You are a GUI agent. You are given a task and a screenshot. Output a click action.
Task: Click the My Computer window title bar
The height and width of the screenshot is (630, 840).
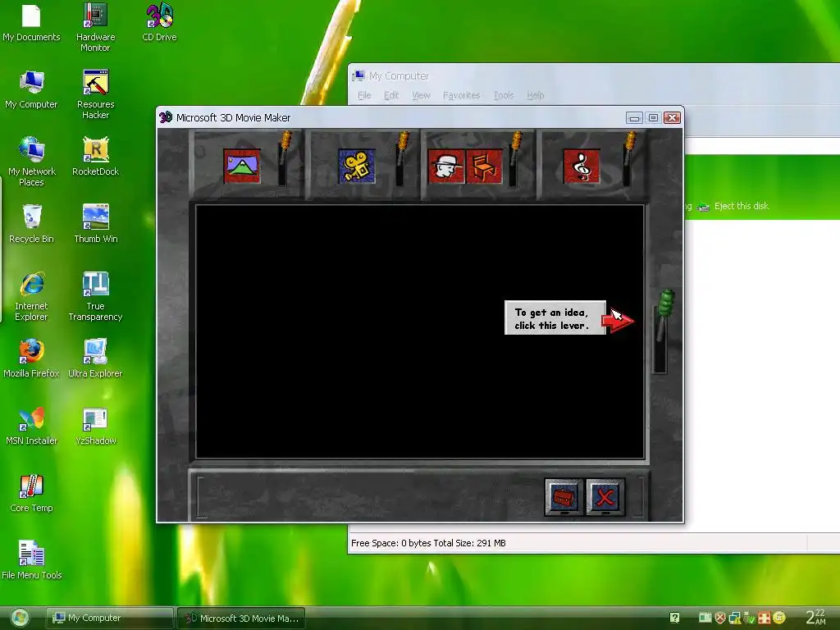[x=594, y=75]
